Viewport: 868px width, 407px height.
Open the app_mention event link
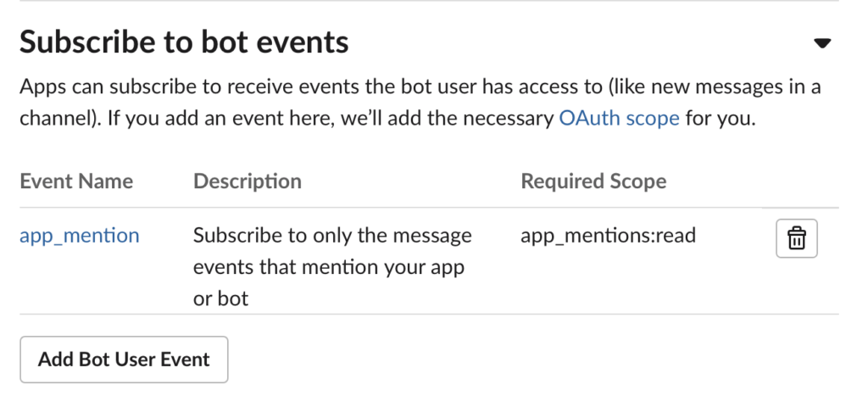[80, 236]
